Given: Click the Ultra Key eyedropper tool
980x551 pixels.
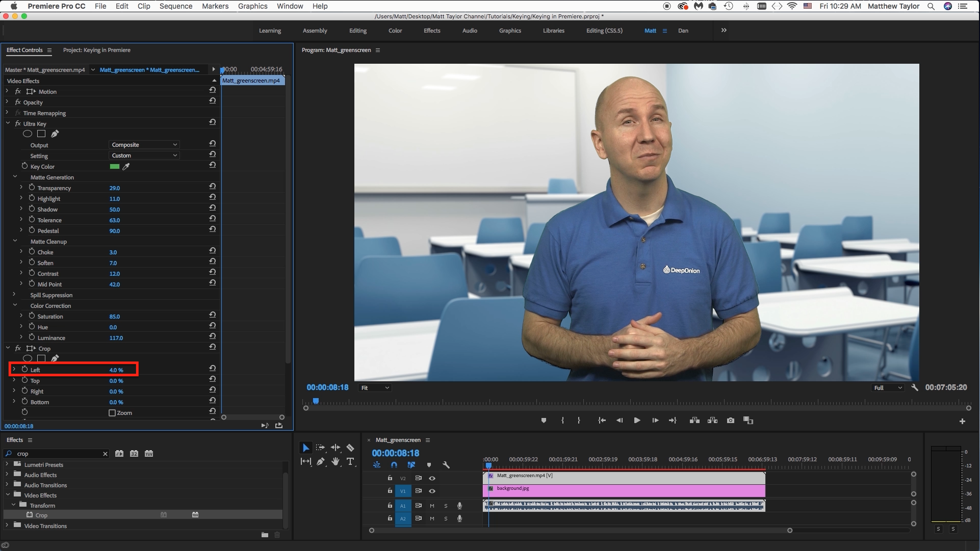Looking at the screenshot, I should (126, 166).
